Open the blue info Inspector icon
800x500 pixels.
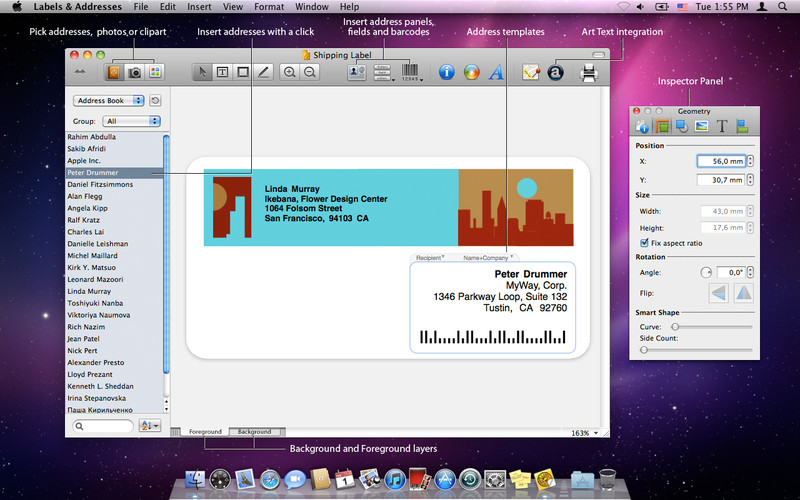coord(446,72)
